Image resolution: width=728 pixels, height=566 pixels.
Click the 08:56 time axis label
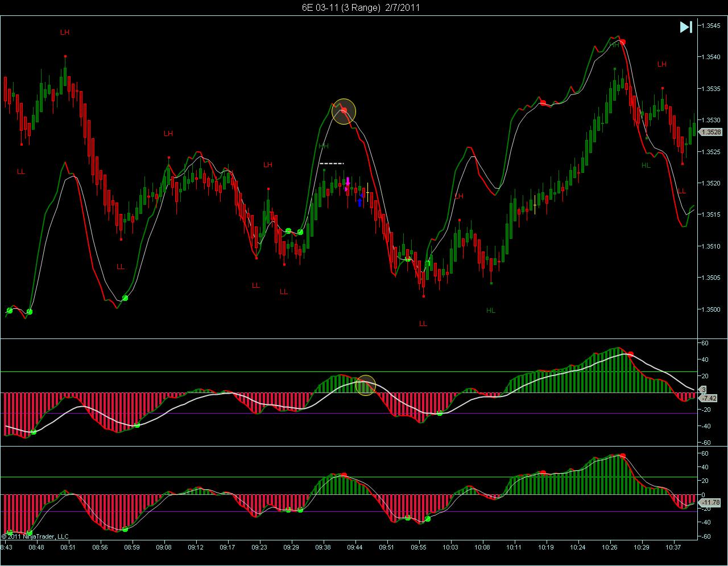100,547
